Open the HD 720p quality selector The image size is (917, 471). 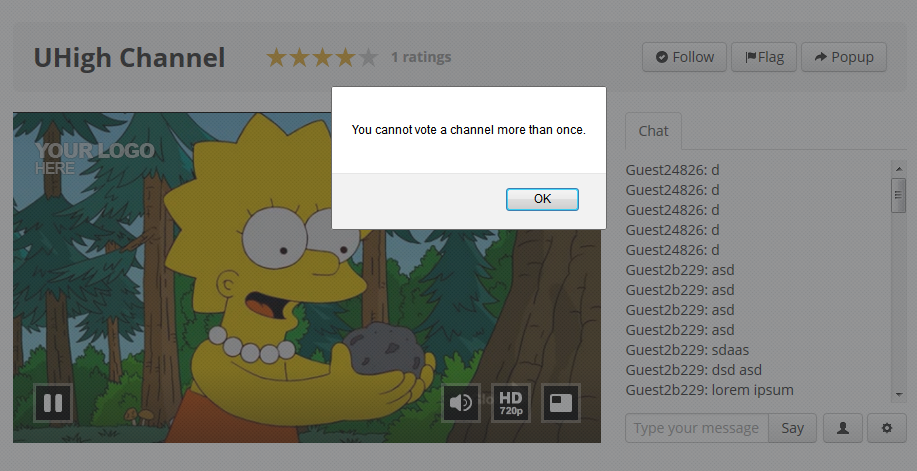tap(511, 403)
